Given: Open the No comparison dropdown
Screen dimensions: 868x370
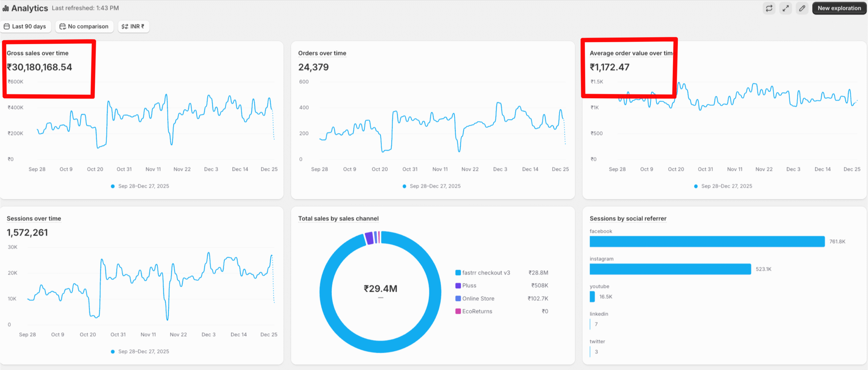Looking at the screenshot, I should coord(84,26).
